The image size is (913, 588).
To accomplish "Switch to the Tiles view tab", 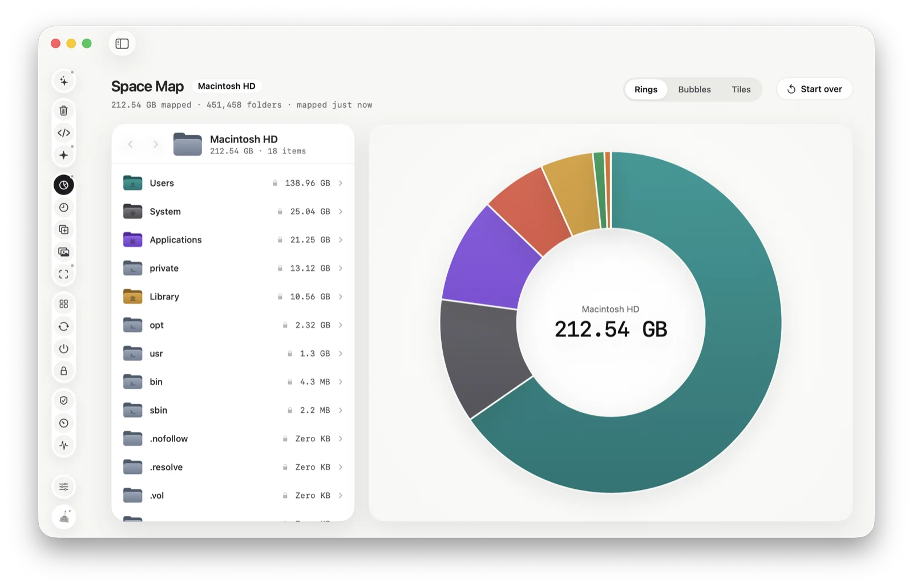I will click(741, 90).
